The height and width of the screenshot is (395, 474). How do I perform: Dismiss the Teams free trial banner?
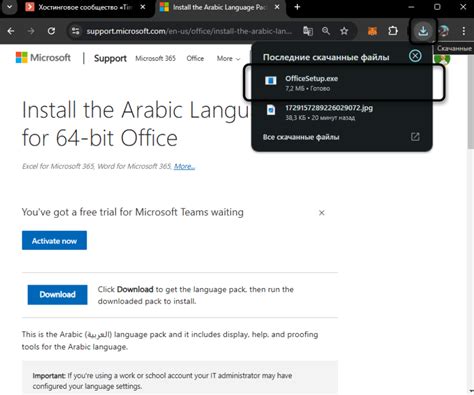tap(322, 213)
